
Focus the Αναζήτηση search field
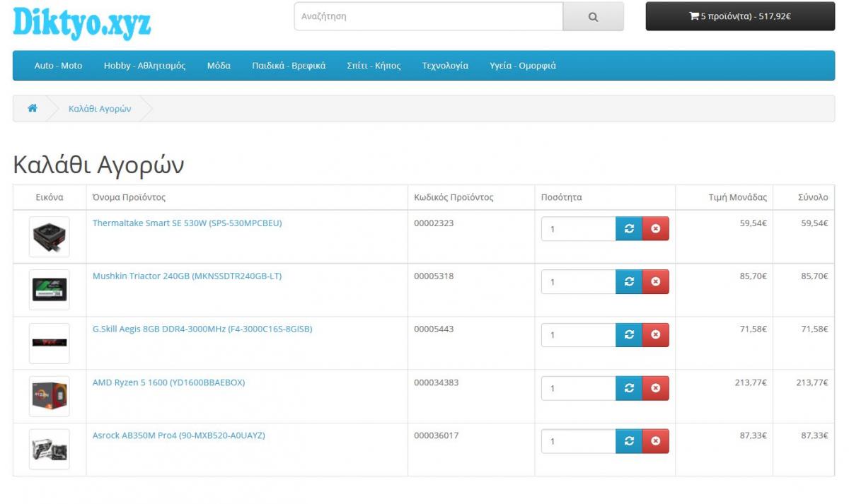[429, 16]
